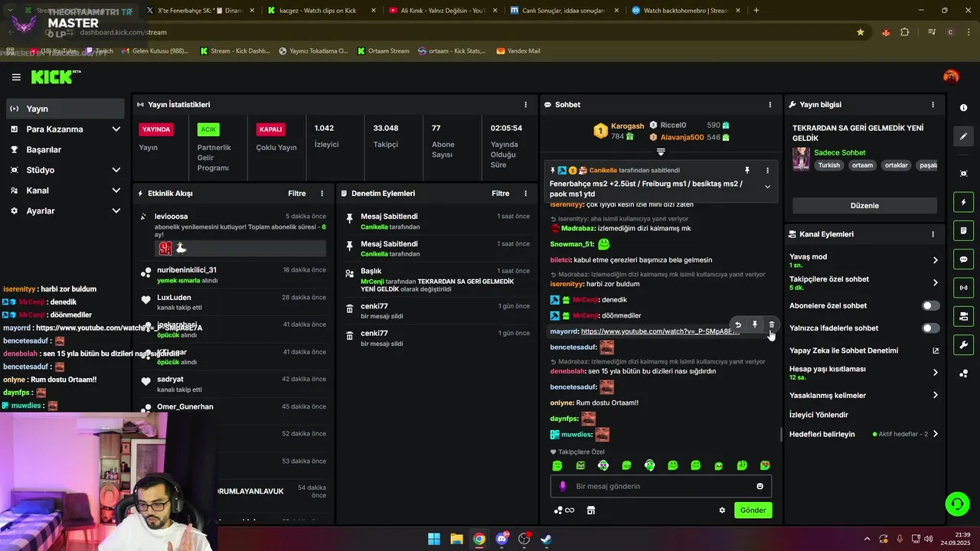Open Kanal Eylemleri three-dot menu
The height and width of the screenshot is (551, 980).
click(933, 234)
